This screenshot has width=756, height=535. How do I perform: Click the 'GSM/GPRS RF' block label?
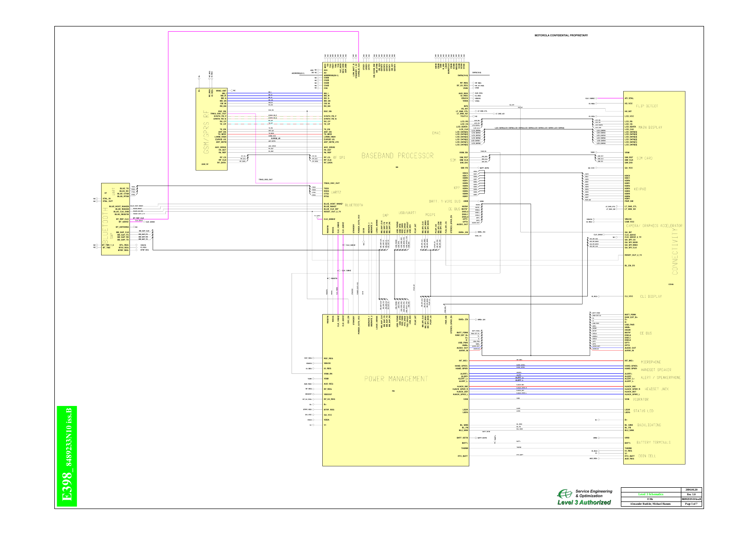point(206,132)
